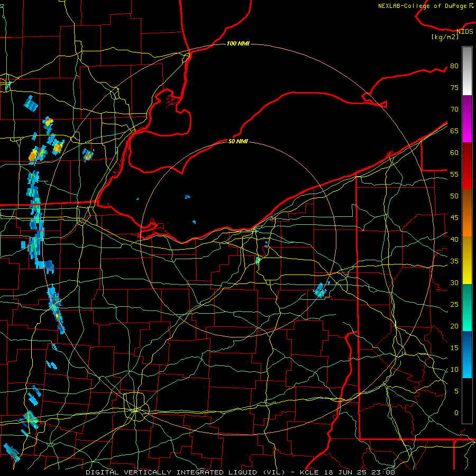Click the 100 NMI range ring label

[238, 43]
